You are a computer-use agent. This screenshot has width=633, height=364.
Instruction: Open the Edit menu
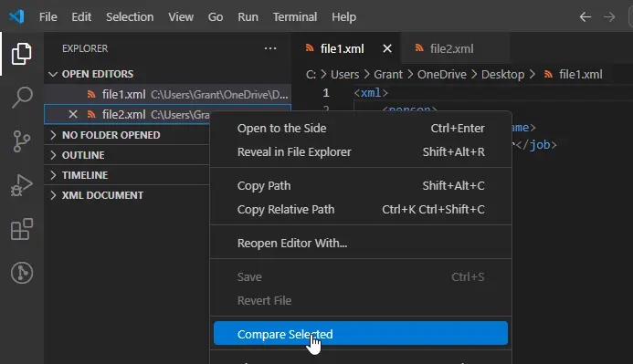[81, 17]
